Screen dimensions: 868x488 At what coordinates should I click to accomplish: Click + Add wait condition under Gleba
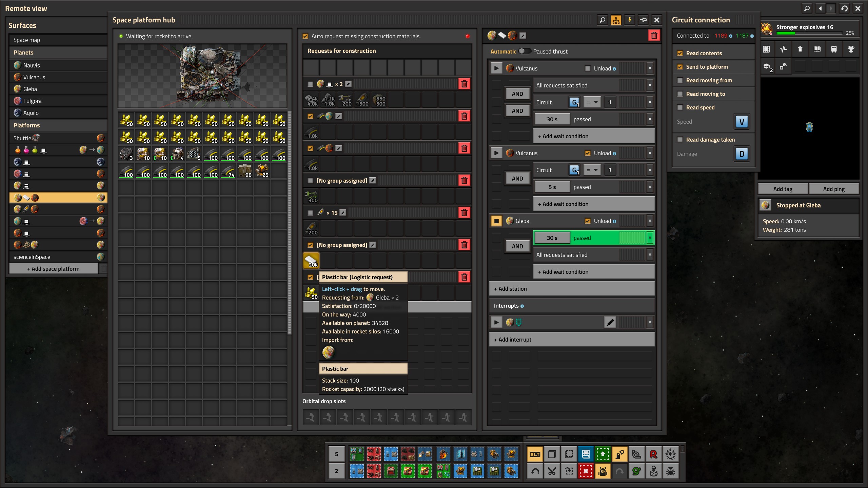click(594, 272)
